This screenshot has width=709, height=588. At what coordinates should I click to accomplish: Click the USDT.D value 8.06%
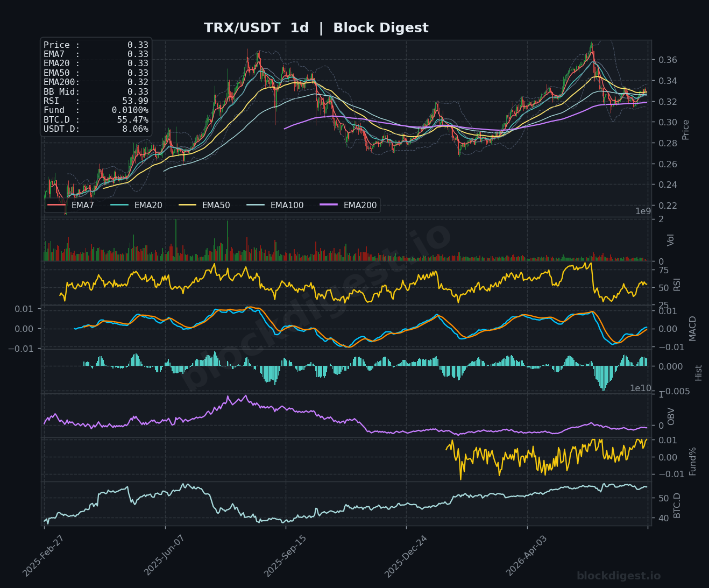coord(135,129)
